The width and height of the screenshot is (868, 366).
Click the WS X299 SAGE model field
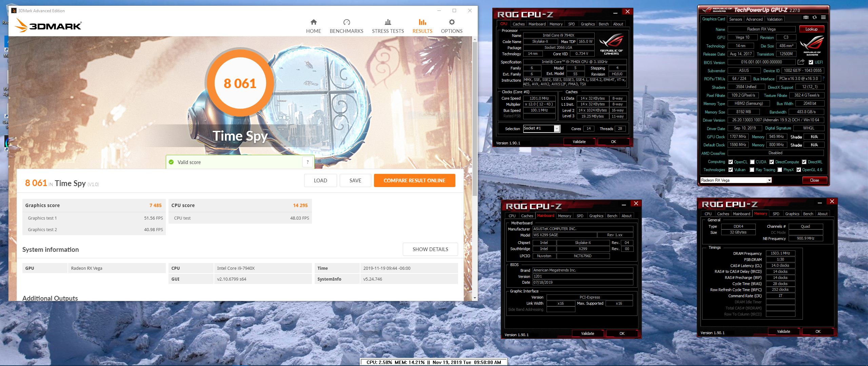click(565, 235)
